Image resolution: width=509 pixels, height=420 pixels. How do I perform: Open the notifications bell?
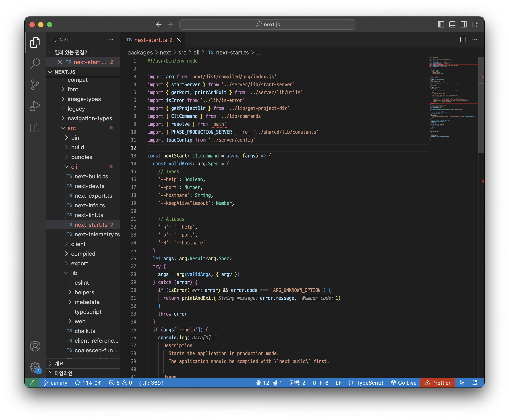[475, 382]
